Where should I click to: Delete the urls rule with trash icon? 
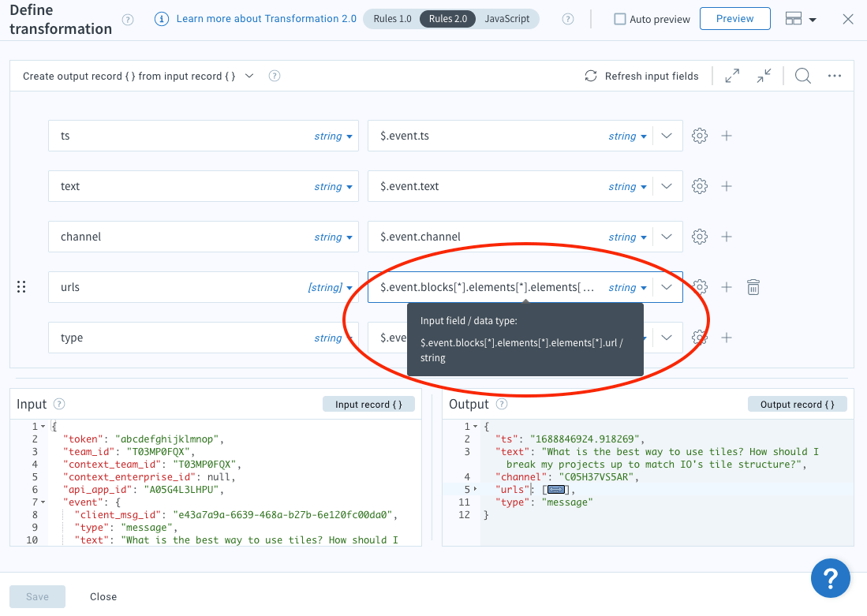[x=753, y=287]
